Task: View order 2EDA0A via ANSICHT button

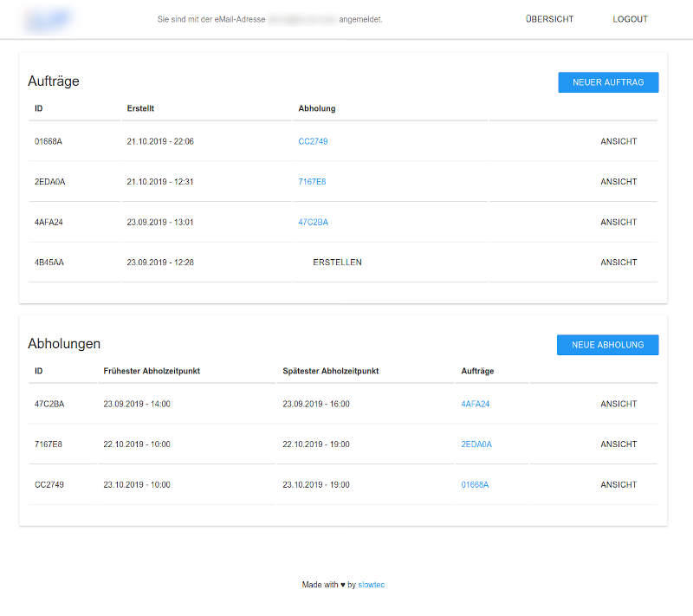Action: point(619,182)
